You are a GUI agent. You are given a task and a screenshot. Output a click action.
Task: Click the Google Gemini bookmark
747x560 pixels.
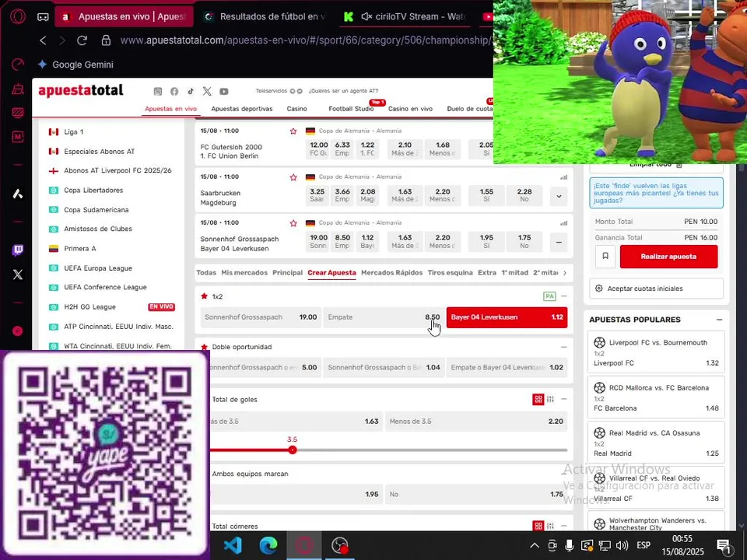click(x=75, y=65)
